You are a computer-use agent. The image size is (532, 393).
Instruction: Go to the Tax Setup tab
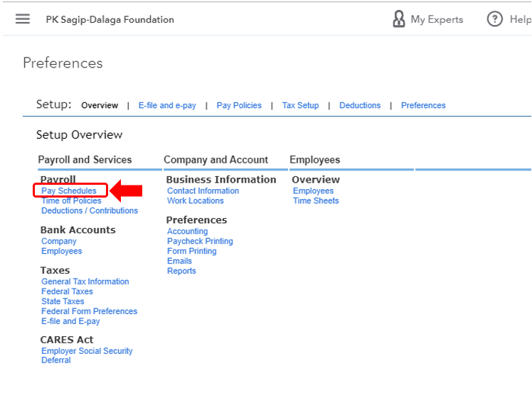(300, 105)
